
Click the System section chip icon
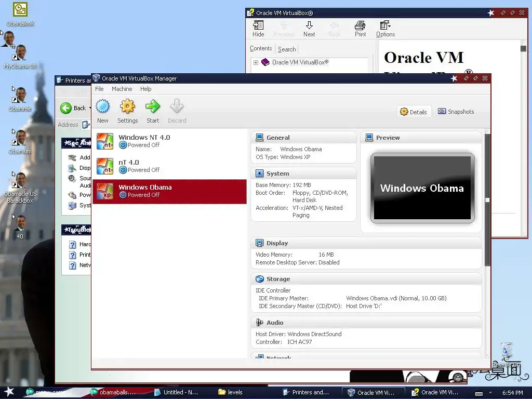260,174
